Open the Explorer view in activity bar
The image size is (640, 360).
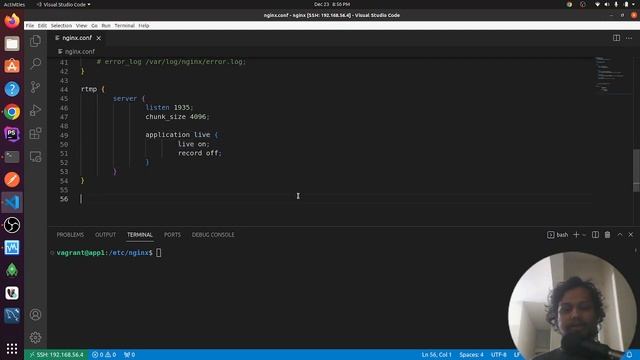(x=36, y=41)
